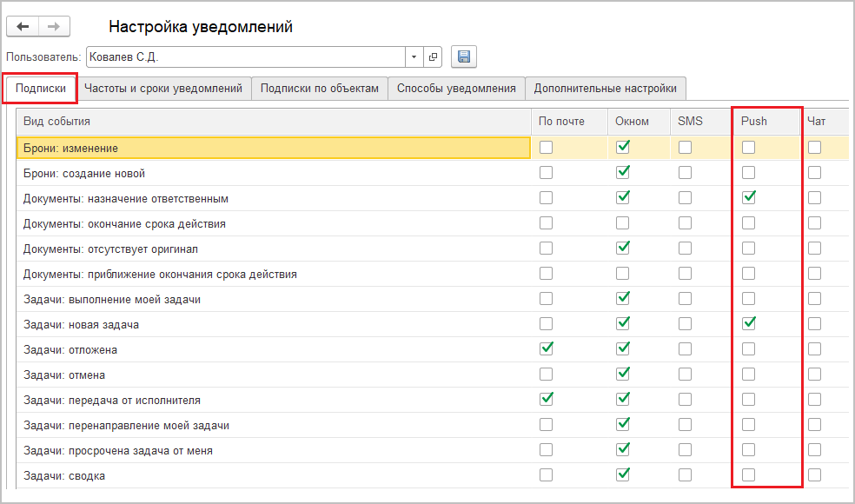Open the Дополнительные настройки tab
The width and height of the screenshot is (855, 504).
tap(605, 88)
